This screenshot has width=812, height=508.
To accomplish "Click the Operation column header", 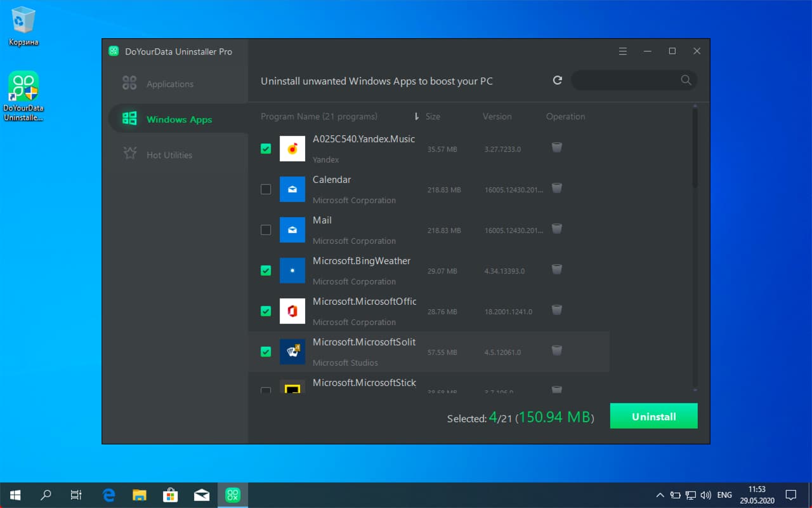I will (x=565, y=116).
